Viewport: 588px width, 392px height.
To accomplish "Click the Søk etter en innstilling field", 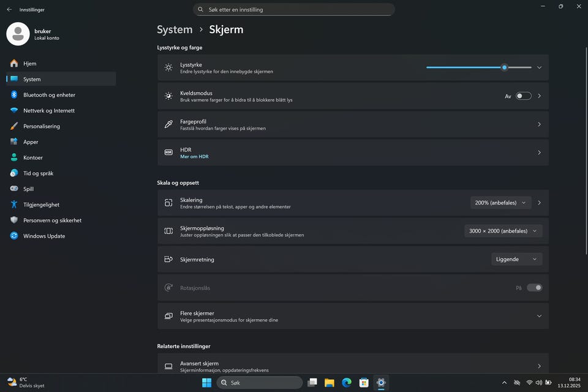I will coord(294,10).
